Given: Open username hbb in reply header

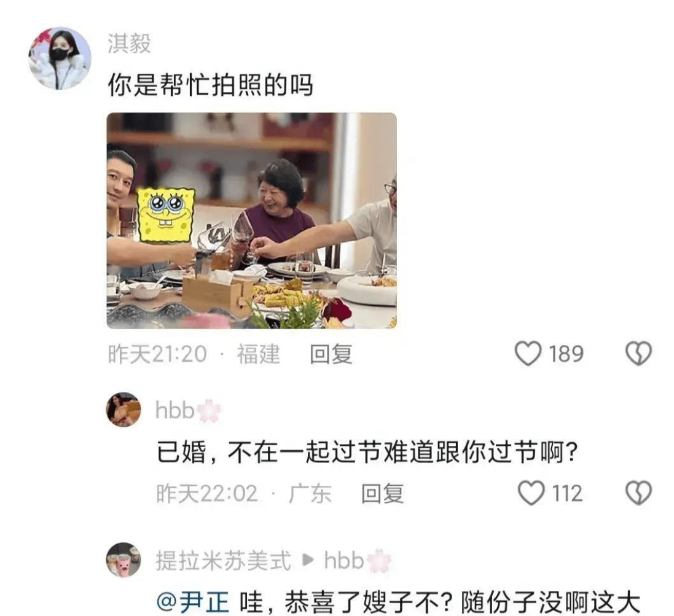Looking at the screenshot, I should click(174, 410).
